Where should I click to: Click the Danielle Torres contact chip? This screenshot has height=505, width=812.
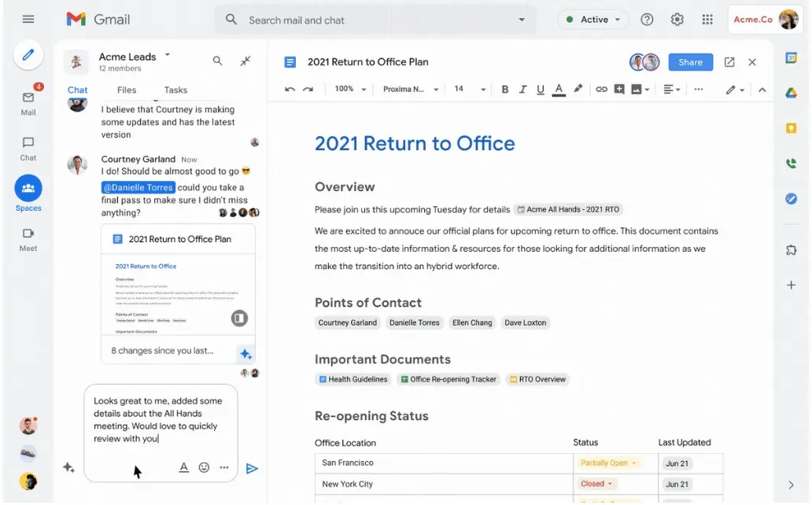coord(415,323)
